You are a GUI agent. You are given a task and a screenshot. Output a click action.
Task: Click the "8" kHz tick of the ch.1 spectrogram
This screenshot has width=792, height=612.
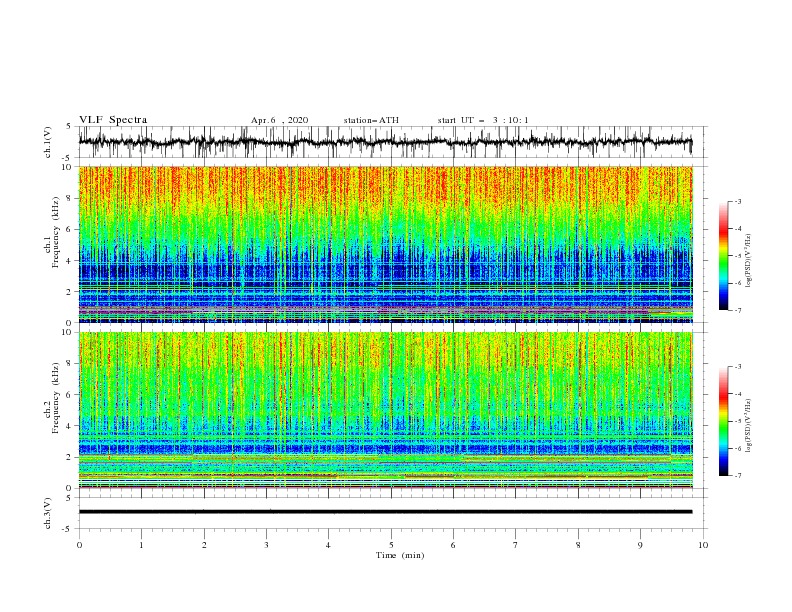tap(70, 198)
